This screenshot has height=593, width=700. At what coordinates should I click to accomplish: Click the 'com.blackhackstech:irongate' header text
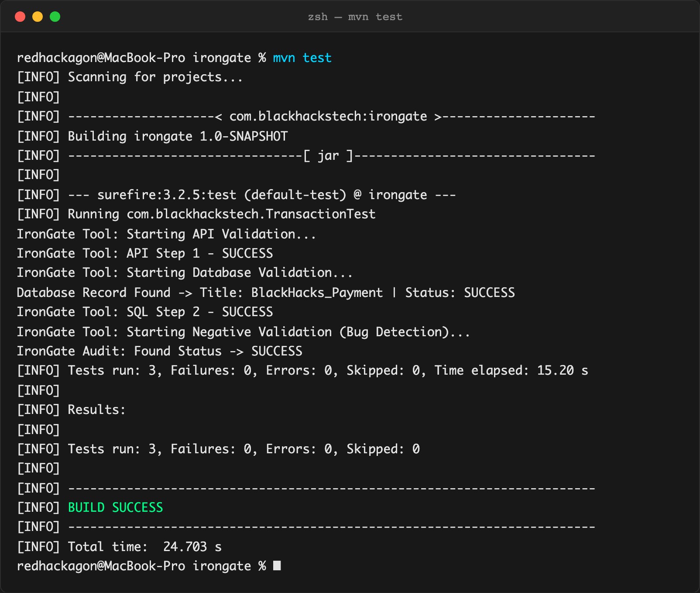click(328, 116)
